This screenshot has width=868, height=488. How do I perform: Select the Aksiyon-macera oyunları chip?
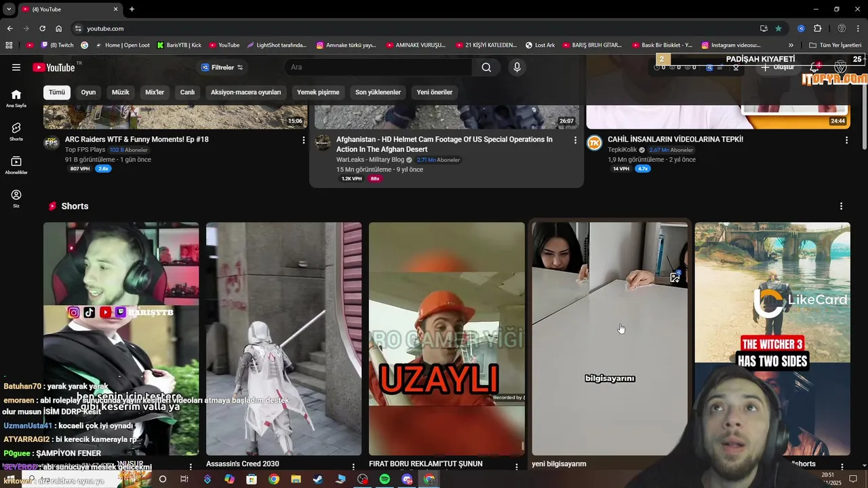tap(245, 92)
